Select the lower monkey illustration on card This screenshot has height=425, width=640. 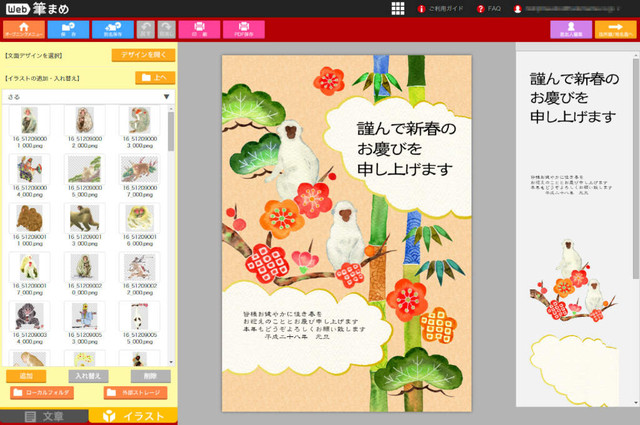[x=345, y=233]
